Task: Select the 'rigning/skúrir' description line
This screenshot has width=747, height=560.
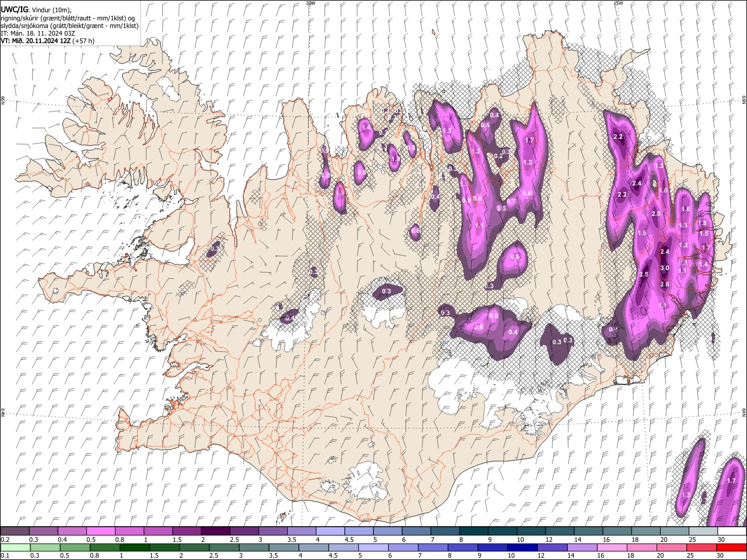Action: click(68, 18)
